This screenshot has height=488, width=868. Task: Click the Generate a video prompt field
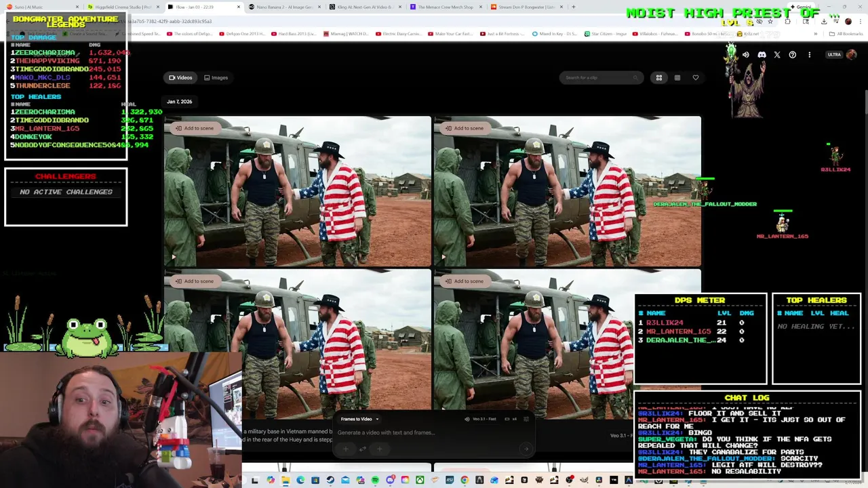pyautogui.click(x=434, y=432)
